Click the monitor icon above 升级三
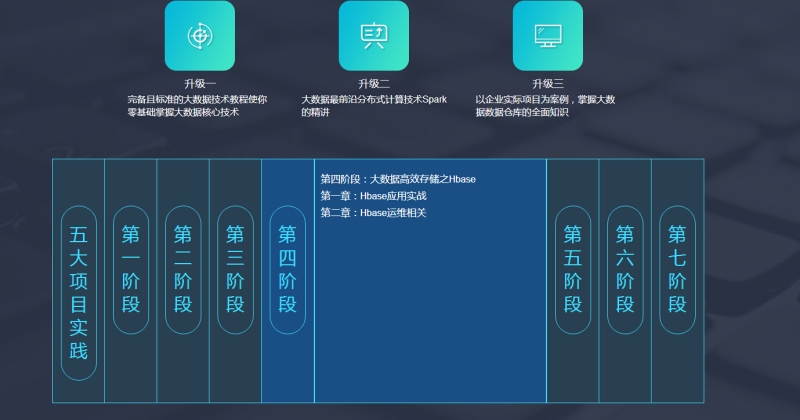Screen dimensions: 800x420 click(x=547, y=36)
